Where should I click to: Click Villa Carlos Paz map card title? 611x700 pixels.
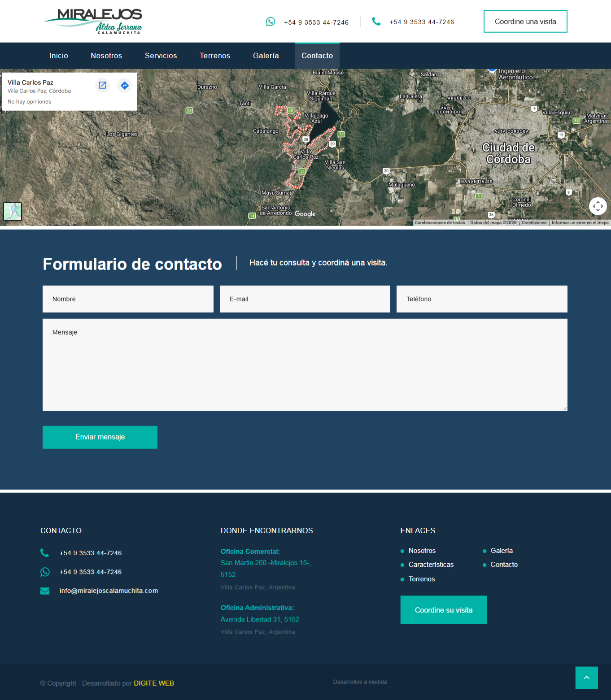click(x=31, y=83)
